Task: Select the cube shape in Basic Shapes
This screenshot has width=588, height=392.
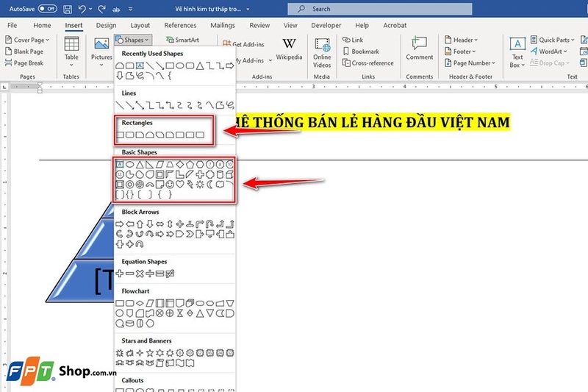Action: 230,174
